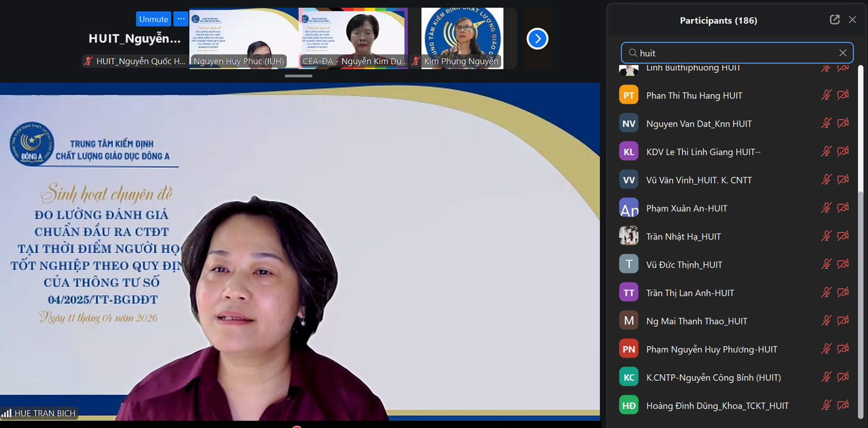The height and width of the screenshot is (428, 868).
Task: Show next video thumbnails with the blue arrow
Action: [537, 39]
